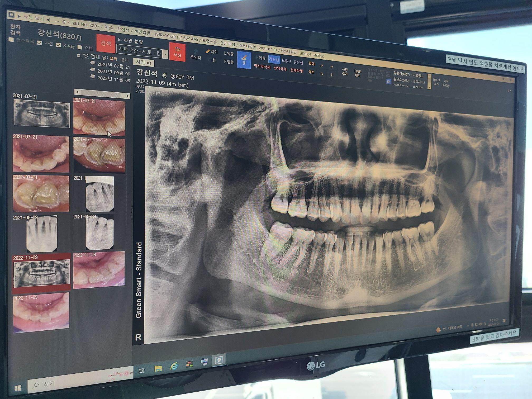Viewport: 532px width, 399px height.
Task: Click the 사진 추가 add photo button
Action: coord(345,72)
